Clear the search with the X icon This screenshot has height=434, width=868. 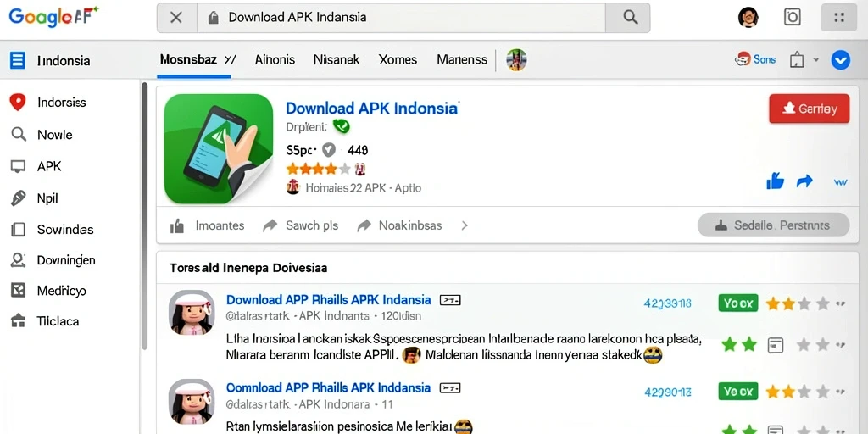point(176,18)
